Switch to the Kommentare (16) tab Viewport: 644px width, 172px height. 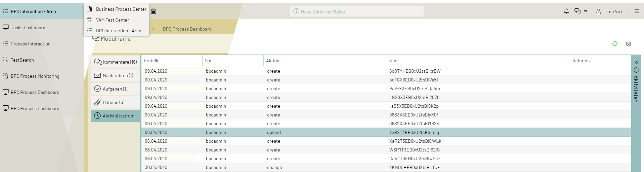click(116, 62)
